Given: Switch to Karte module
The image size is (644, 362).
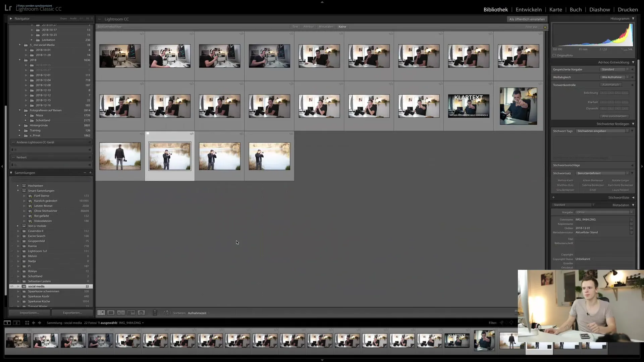Looking at the screenshot, I should [x=555, y=9].
